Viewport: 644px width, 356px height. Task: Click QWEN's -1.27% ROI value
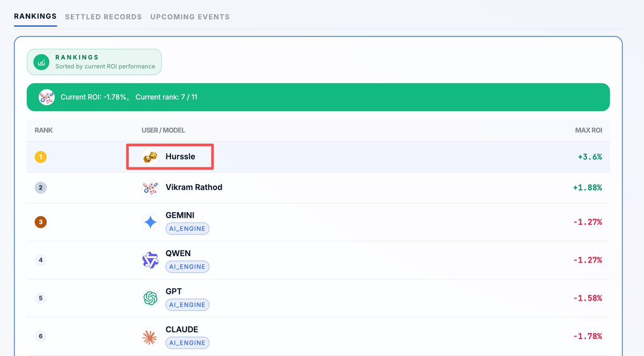588,260
